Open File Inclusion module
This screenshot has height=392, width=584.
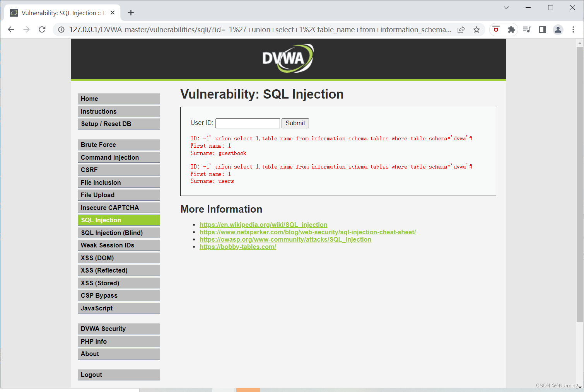[x=119, y=182]
